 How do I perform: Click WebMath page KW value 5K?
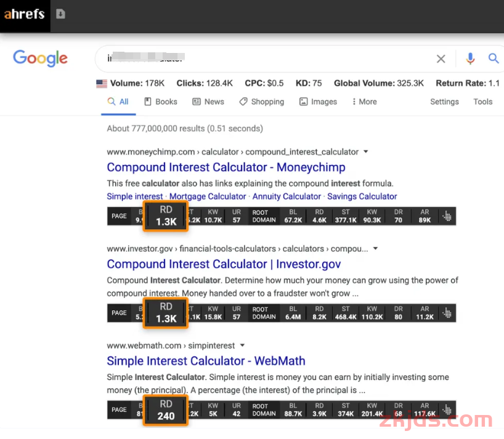[x=213, y=414]
